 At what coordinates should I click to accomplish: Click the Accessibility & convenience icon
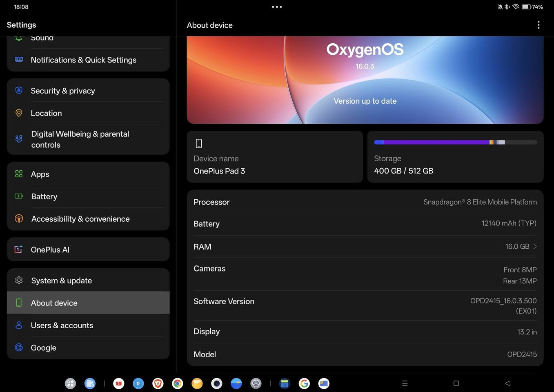(19, 218)
